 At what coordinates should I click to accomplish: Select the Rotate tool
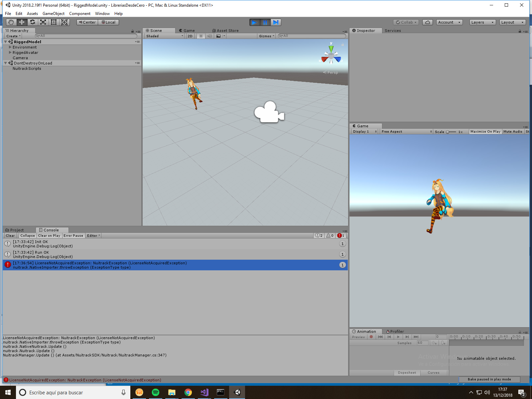coord(32,22)
